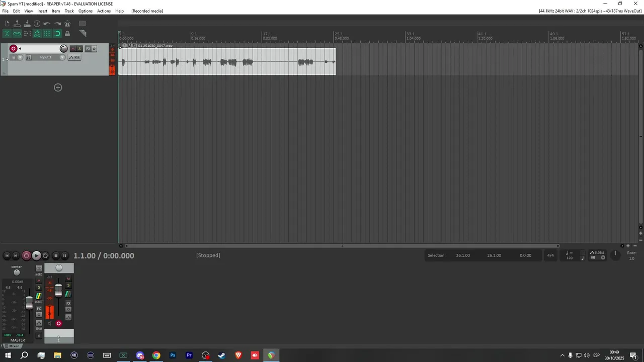Screen dimensions: 644x362
Task: Click the 4/4 time signature field
Action: (550, 255)
